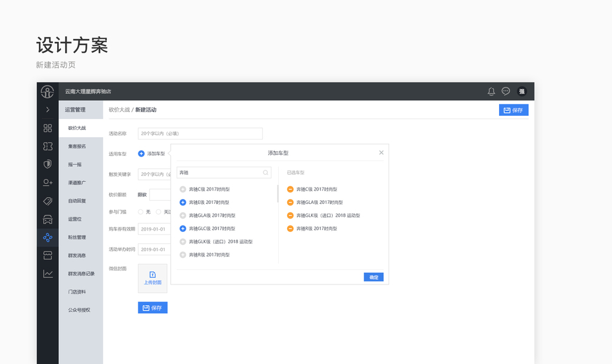Click the 奔驰GLC级 2017时尚型 list entry text

click(212, 229)
